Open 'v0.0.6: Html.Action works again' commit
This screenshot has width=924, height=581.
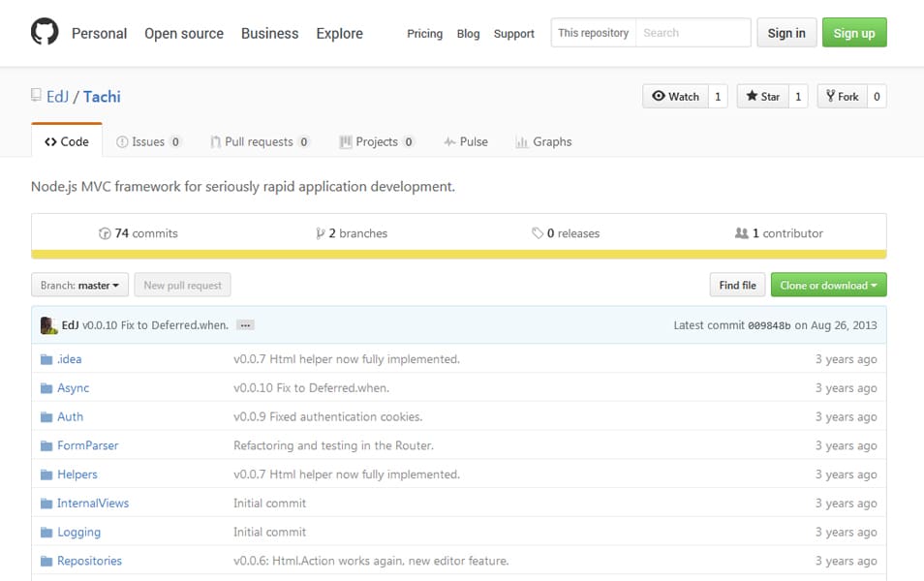tap(371, 562)
